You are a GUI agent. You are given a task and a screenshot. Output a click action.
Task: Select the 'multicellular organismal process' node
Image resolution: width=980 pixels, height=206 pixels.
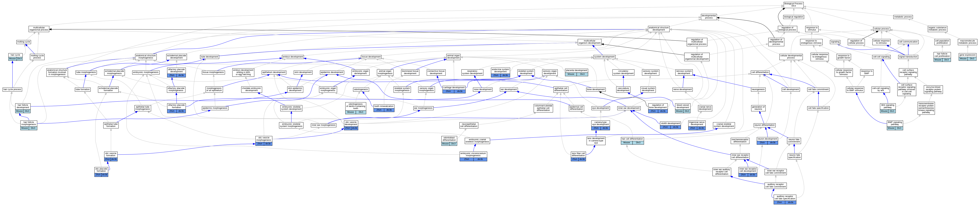(x=39, y=28)
